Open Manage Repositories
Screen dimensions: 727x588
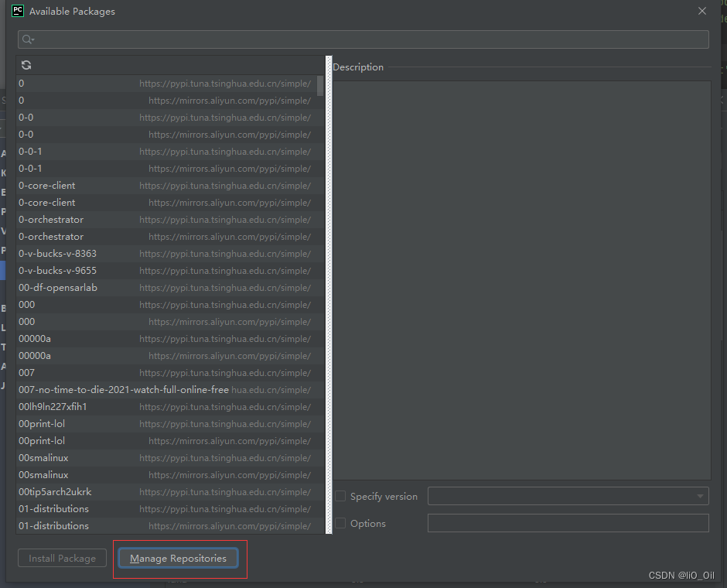click(x=178, y=559)
